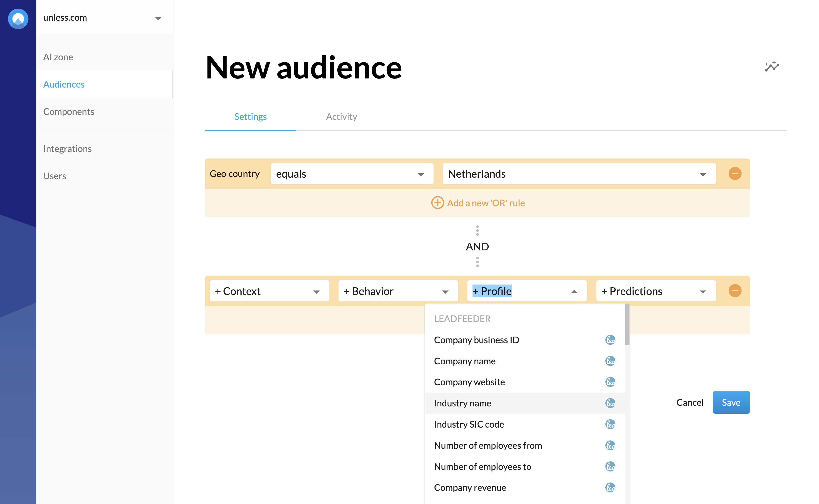This screenshot has height=504, width=819.
Task: Open the 'equals' operator dropdown
Action: [352, 174]
